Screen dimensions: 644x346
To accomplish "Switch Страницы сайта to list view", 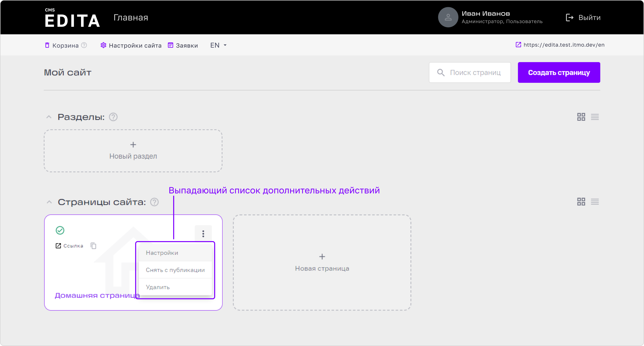I will coord(595,202).
